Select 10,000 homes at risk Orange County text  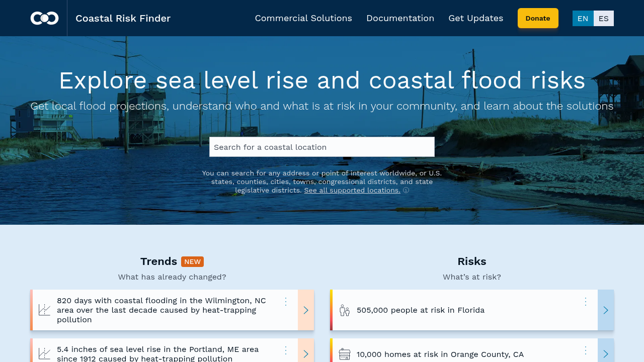(440, 354)
